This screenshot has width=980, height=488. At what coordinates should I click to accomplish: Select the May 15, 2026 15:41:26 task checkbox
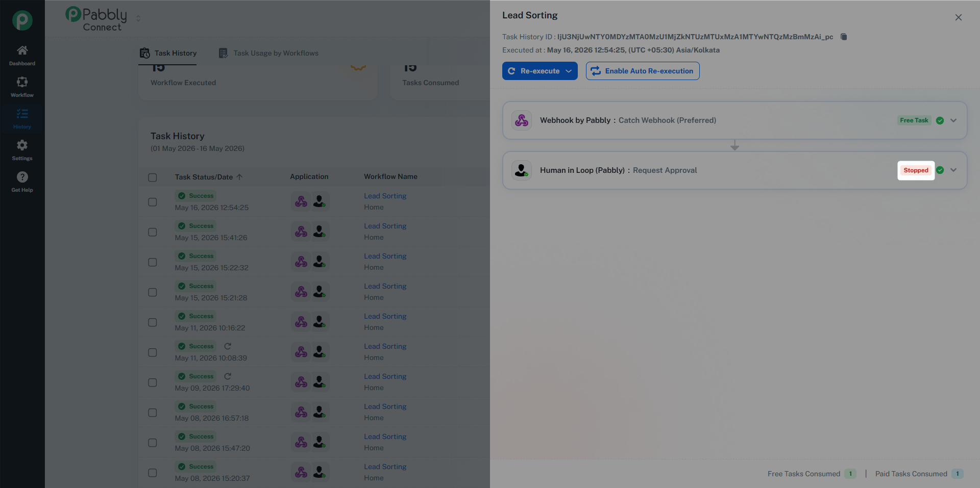click(x=153, y=232)
